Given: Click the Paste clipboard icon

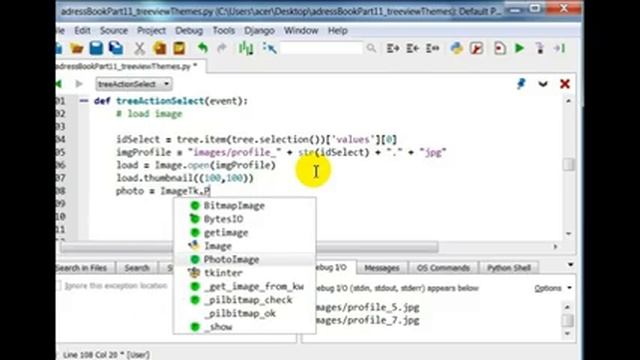Looking at the screenshot, I should point(179,48).
